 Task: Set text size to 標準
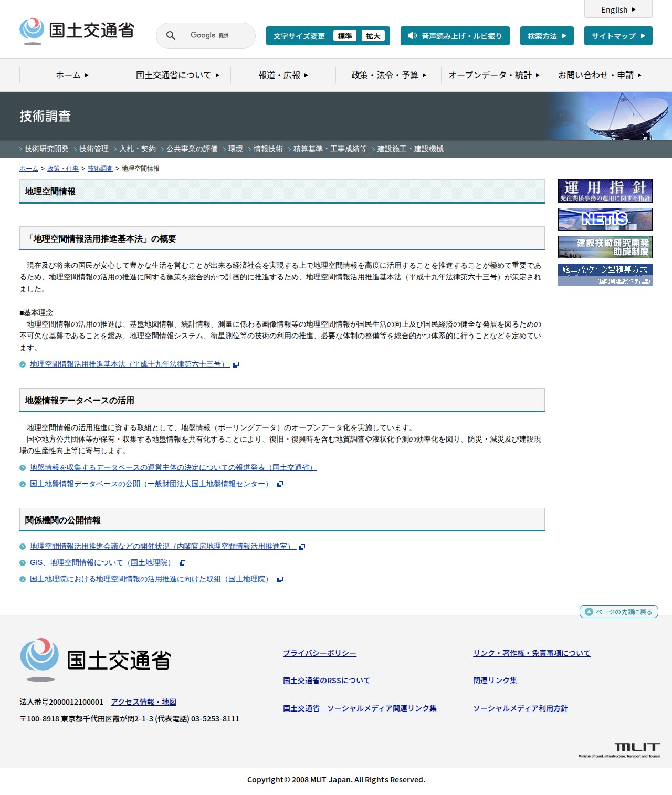(x=345, y=36)
